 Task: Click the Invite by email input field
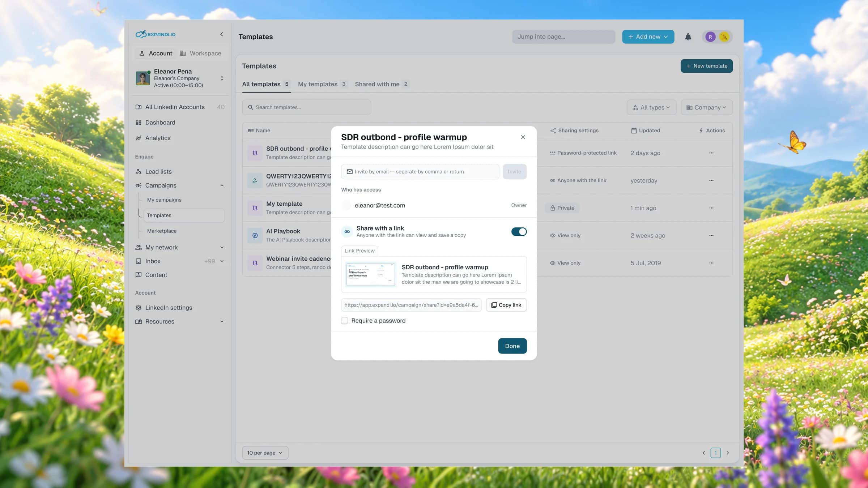[x=420, y=172]
